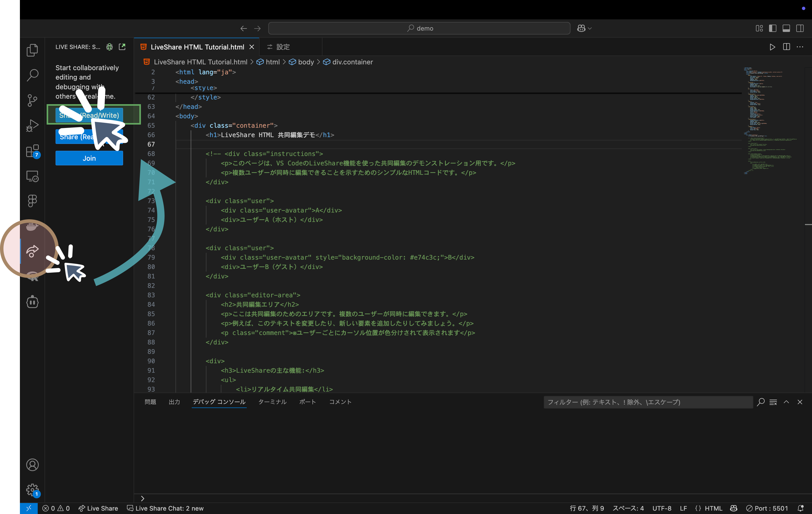This screenshot has width=812, height=514.
Task: Click the code minimap preview
Action: click(771, 121)
